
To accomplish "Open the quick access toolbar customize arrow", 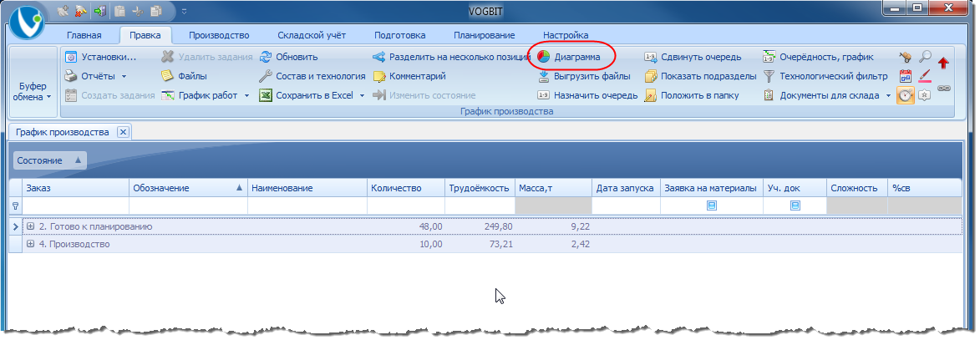I will [x=184, y=11].
